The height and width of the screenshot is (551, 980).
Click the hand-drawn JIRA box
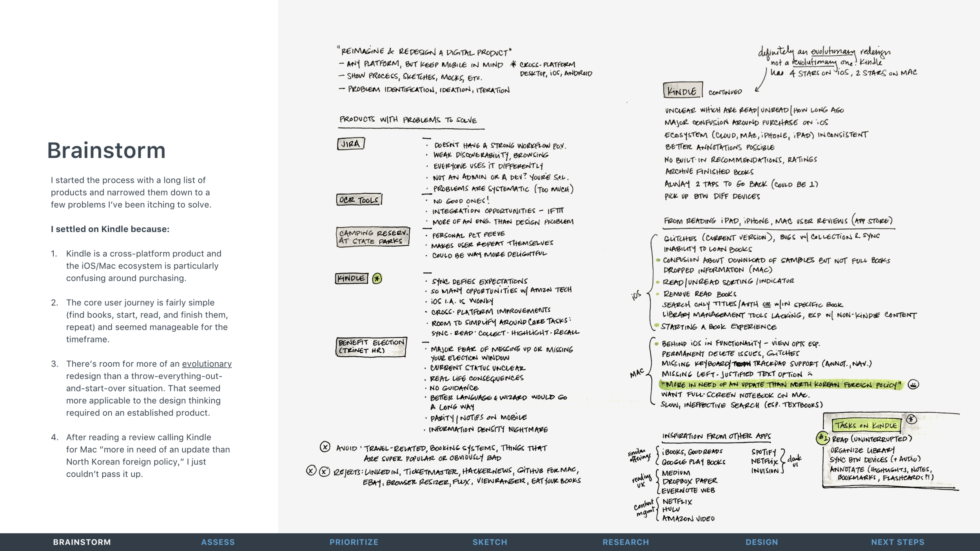coord(351,144)
